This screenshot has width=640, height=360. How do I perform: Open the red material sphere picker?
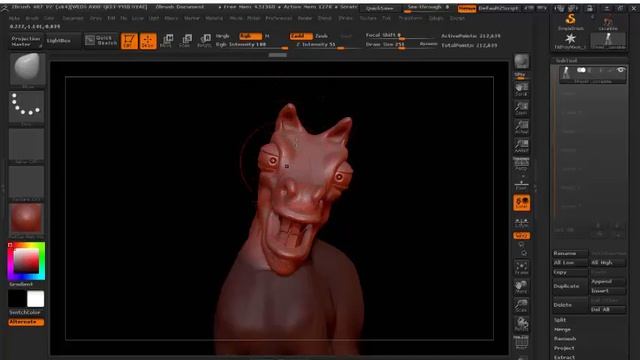(x=27, y=220)
